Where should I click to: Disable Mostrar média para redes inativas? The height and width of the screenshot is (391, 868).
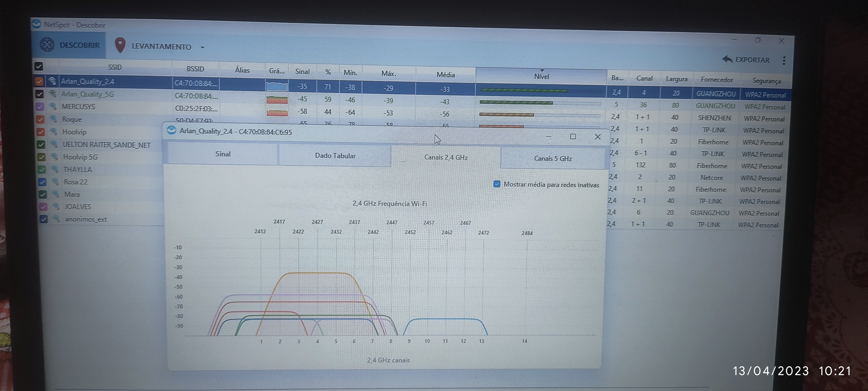497,184
